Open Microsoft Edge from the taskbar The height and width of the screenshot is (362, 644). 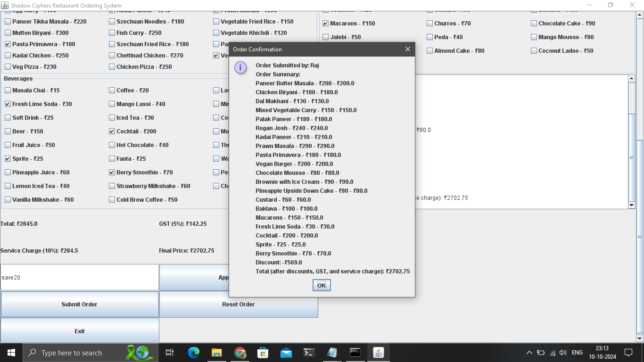pyautogui.click(x=194, y=353)
